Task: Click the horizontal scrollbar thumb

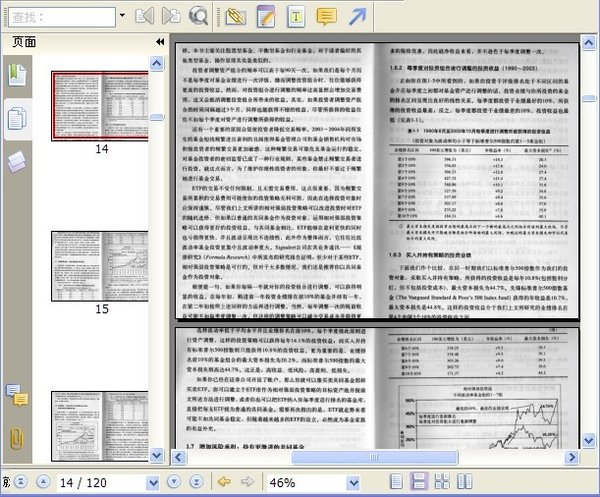Action: (x=375, y=457)
